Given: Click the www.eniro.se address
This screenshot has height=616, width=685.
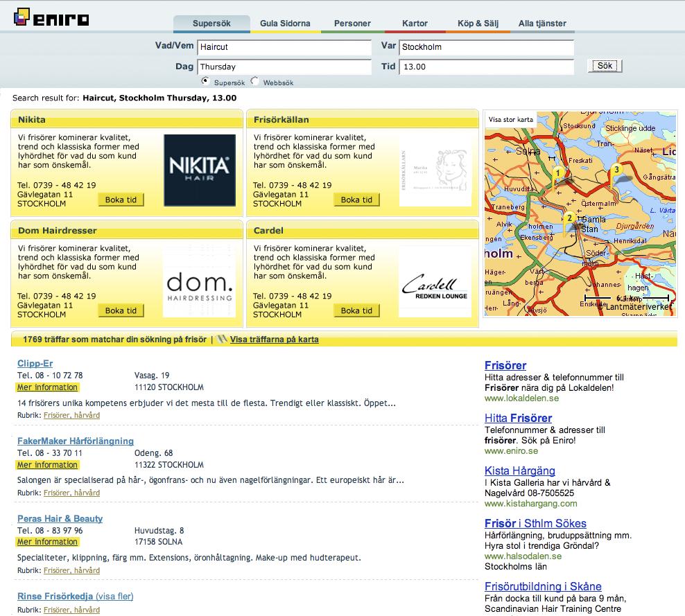Looking at the screenshot, I should point(511,451).
